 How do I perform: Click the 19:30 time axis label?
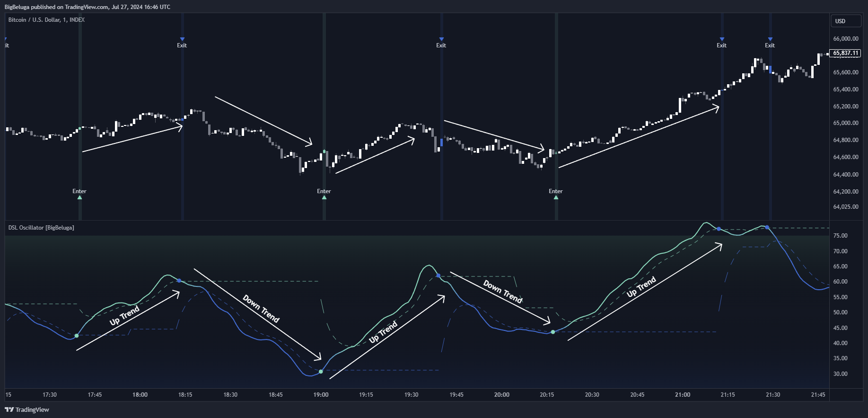411,395
